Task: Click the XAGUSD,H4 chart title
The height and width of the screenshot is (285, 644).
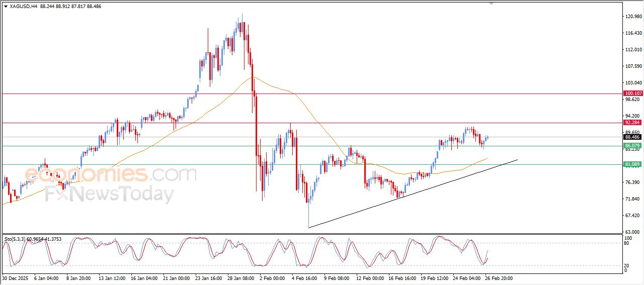Action: click(x=24, y=6)
